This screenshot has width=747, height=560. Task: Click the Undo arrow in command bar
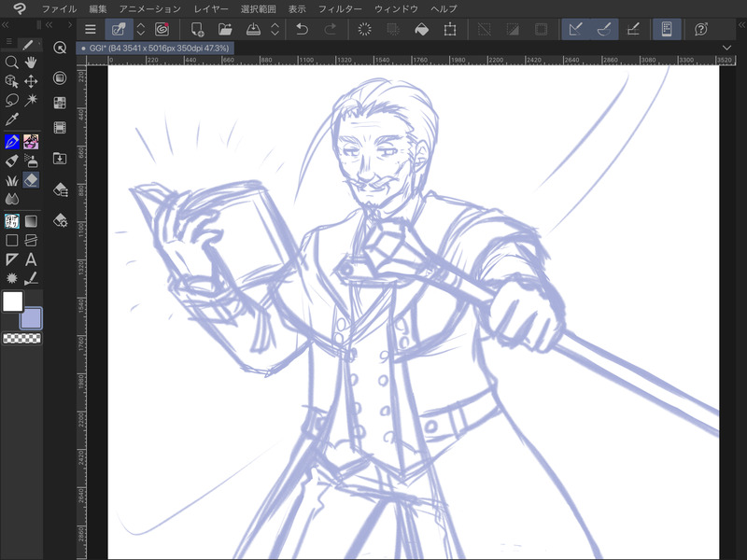(x=302, y=30)
